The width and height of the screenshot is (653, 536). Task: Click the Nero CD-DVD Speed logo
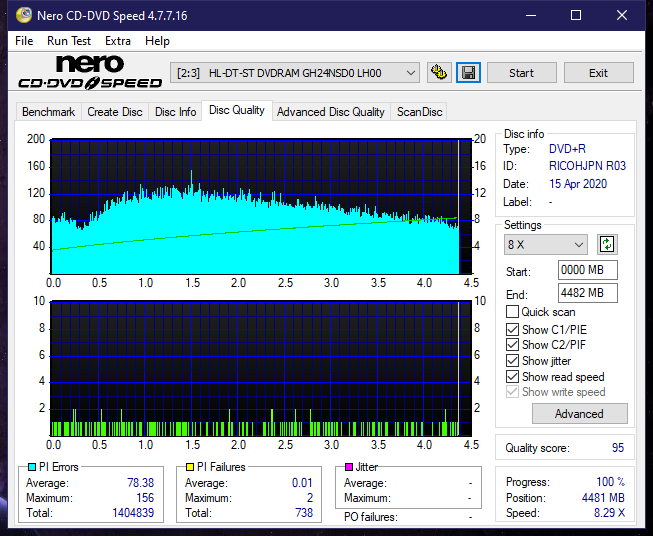coord(90,72)
